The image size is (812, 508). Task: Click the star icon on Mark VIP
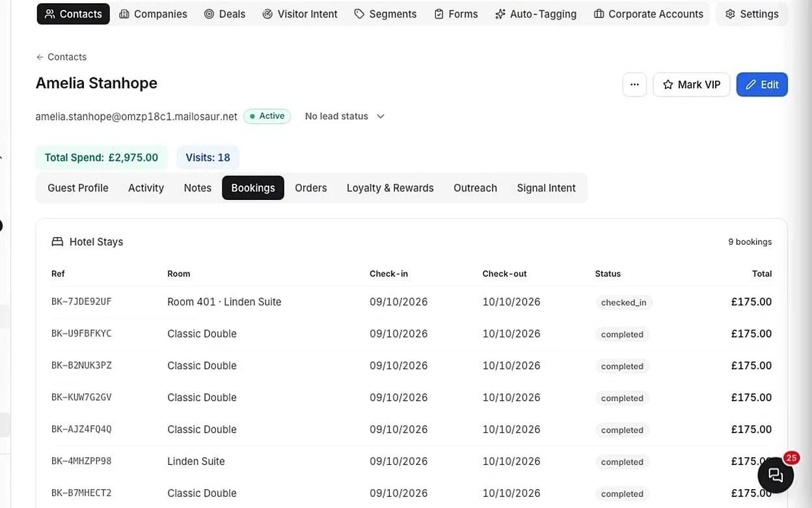point(668,85)
